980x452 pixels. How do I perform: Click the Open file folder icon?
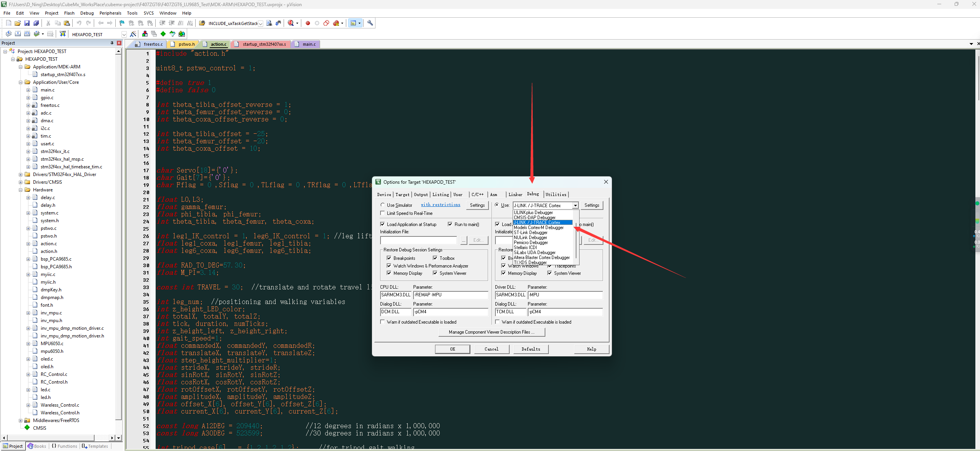point(18,23)
